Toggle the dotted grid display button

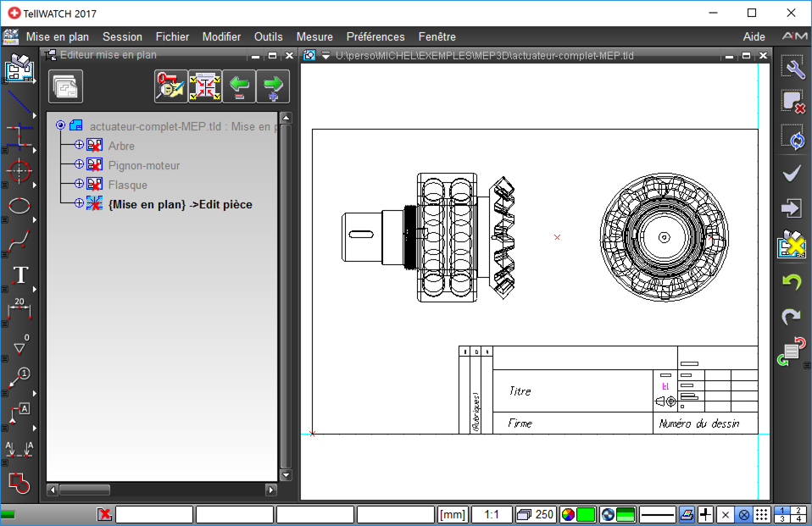tap(762, 514)
